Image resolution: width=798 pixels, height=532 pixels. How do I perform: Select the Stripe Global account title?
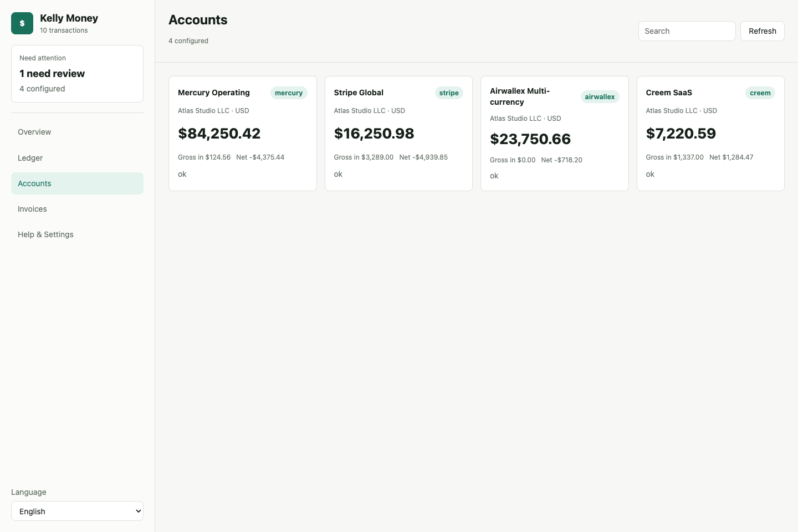[x=359, y=93]
